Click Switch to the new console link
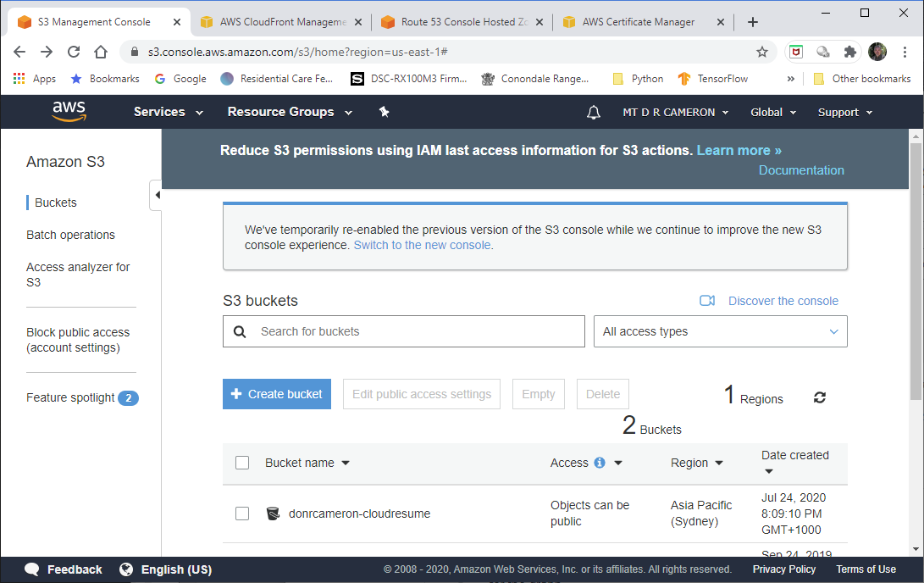924x583 pixels. coord(423,245)
